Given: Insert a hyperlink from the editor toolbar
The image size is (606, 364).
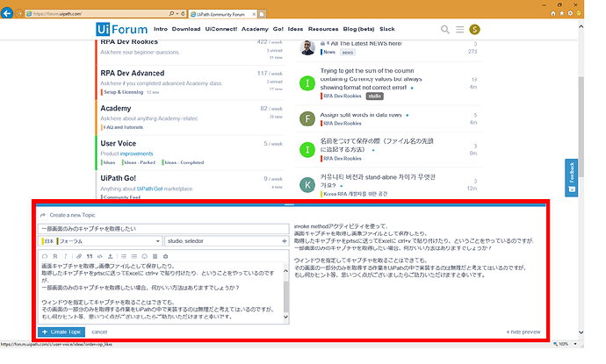Looking at the screenshot, I should pyautogui.click(x=79, y=256).
